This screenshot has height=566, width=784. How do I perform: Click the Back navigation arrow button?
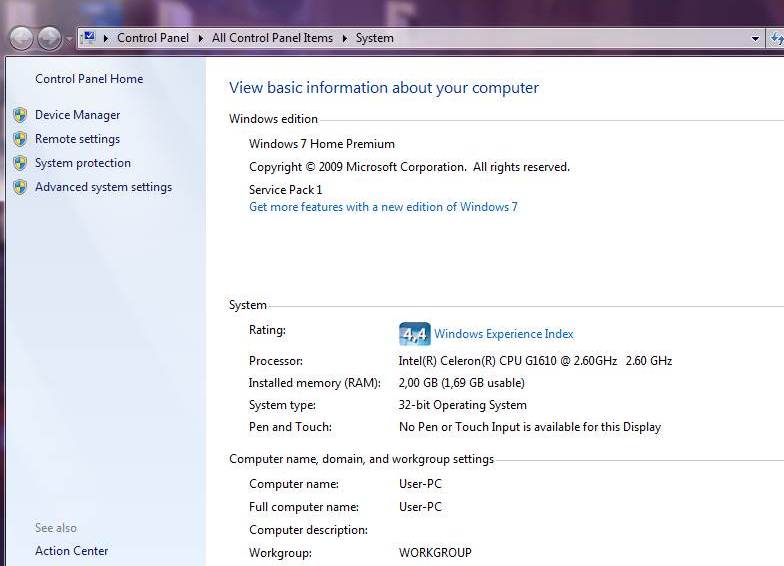(x=22, y=38)
